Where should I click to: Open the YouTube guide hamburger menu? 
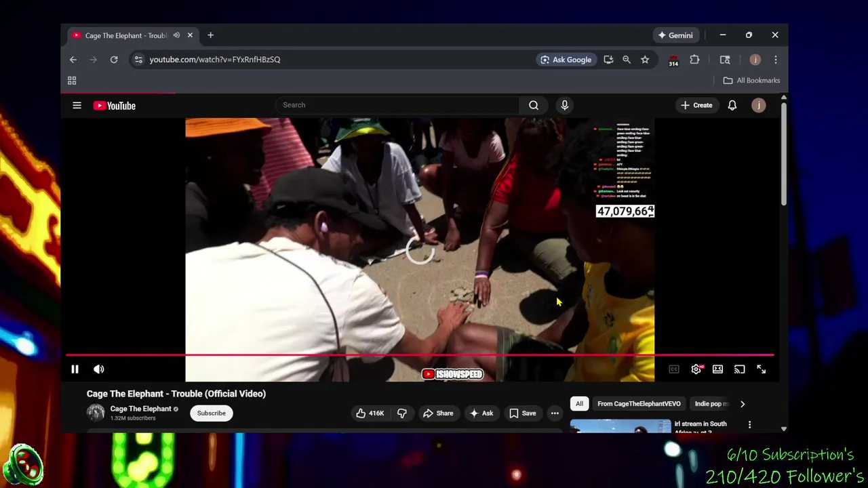click(x=77, y=105)
